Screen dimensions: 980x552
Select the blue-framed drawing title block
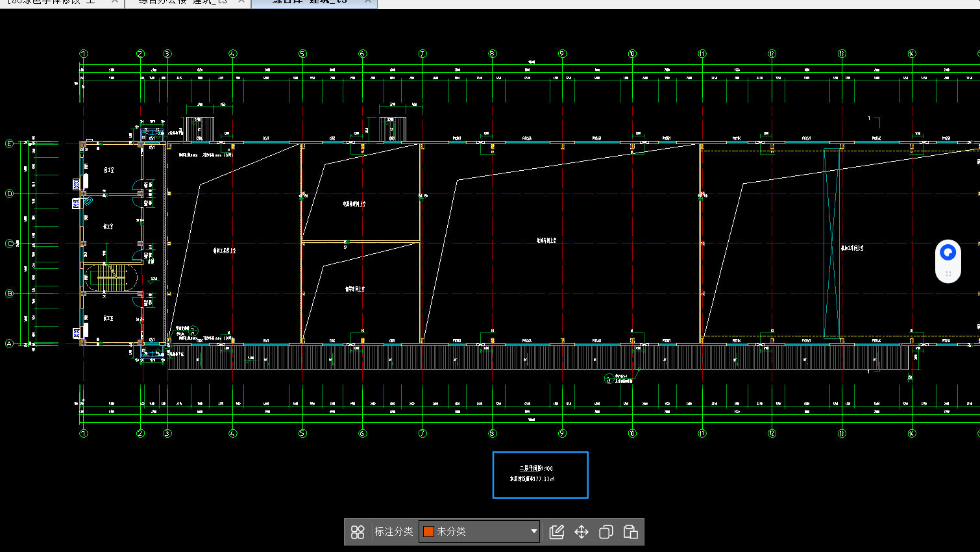coord(541,475)
